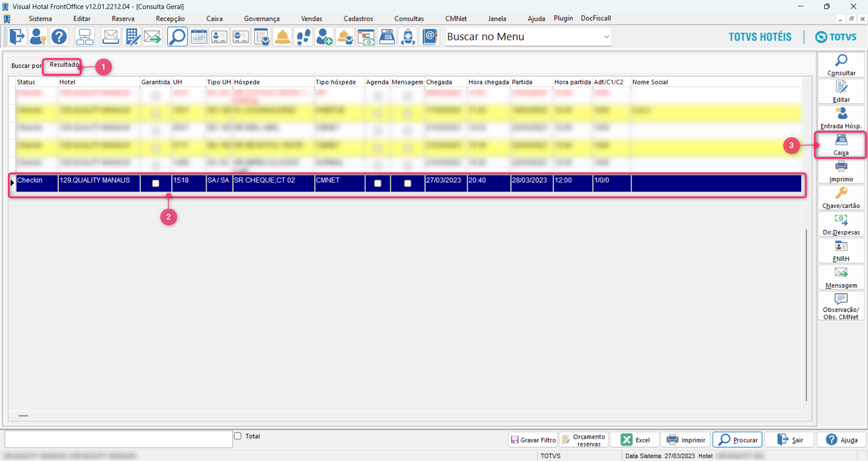Click the envelope inbox toolbar icon
Viewport: 868px width, 461px height.
[110, 37]
